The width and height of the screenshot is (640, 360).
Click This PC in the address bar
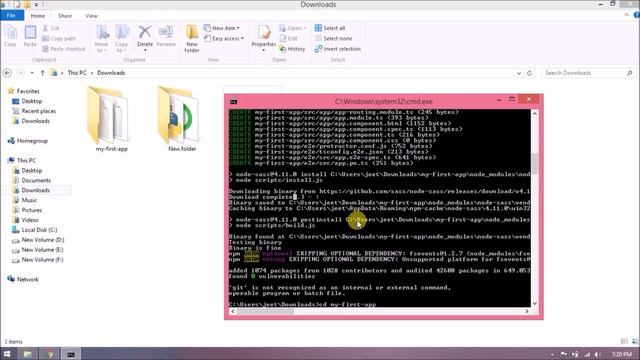point(77,73)
